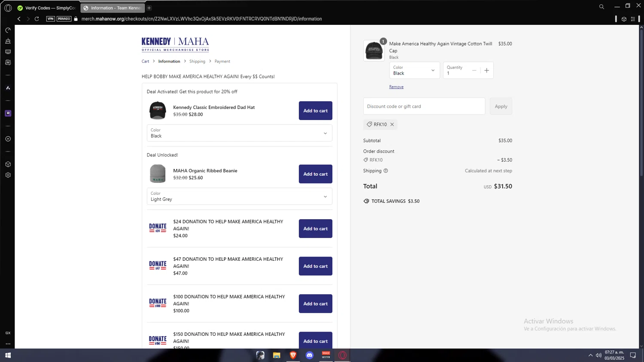Click the Payment breadcrumb step
644x362 pixels.
[x=222, y=61]
